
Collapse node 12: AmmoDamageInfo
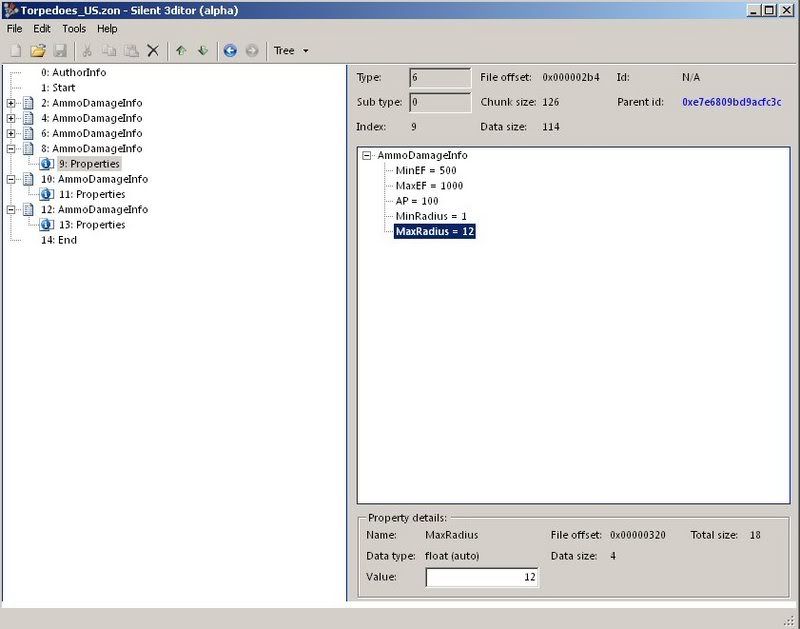(x=11, y=210)
